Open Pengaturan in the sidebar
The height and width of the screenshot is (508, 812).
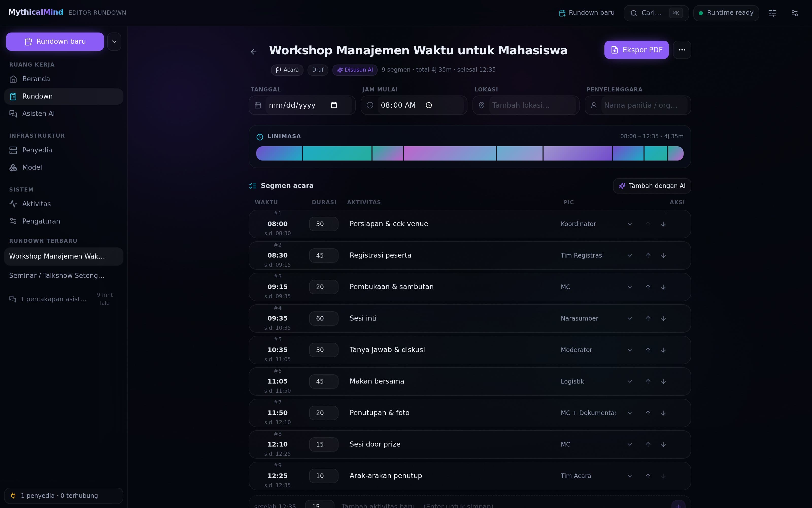[x=63, y=221]
